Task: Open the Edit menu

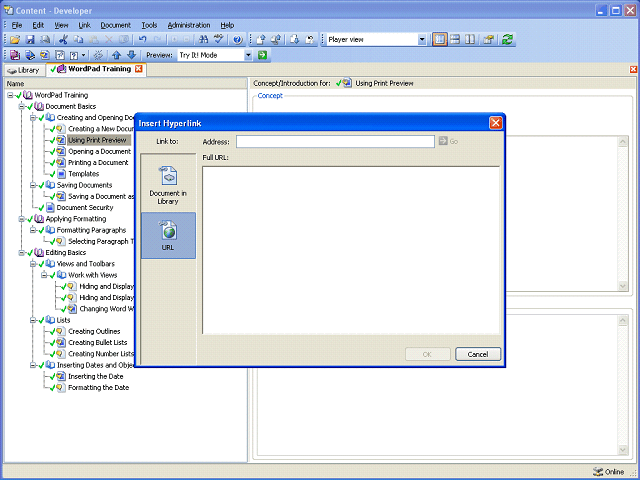Action: point(38,25)
